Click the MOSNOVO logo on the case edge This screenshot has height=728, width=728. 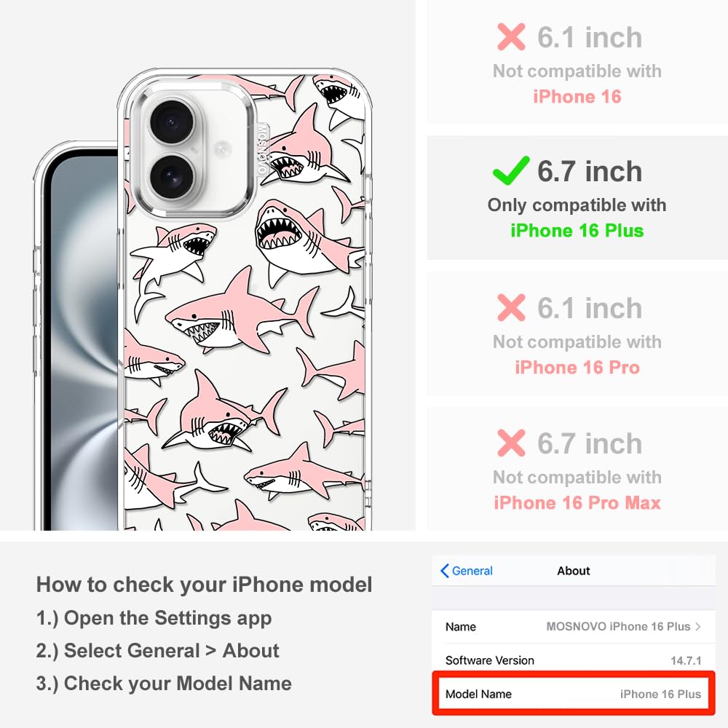263,149
